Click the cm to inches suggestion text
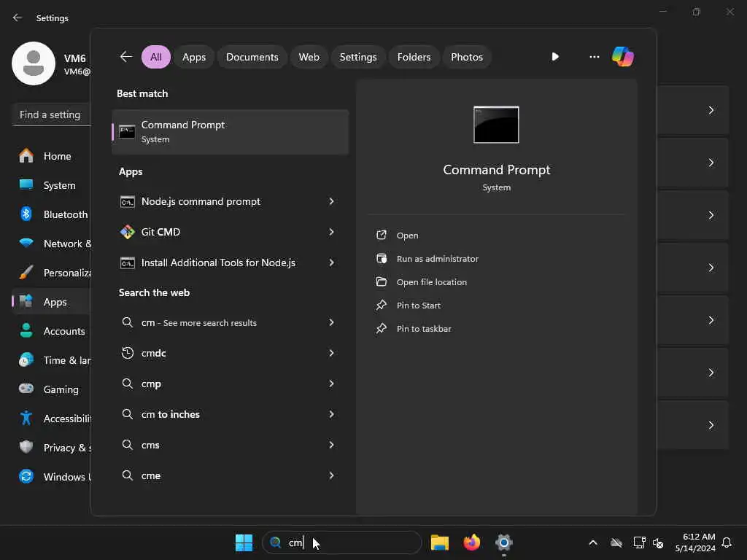The height and width of the screenshot is (560, 747). [x=171, y=414]
